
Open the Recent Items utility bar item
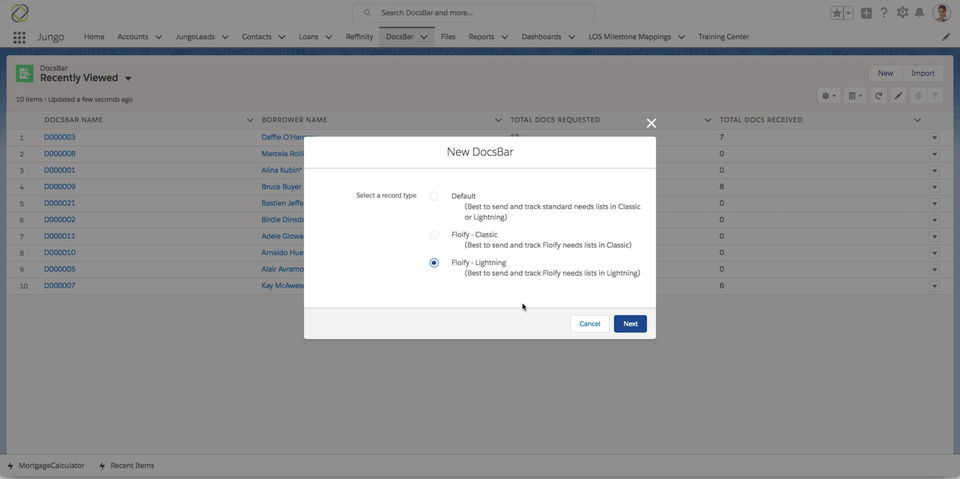127,466
